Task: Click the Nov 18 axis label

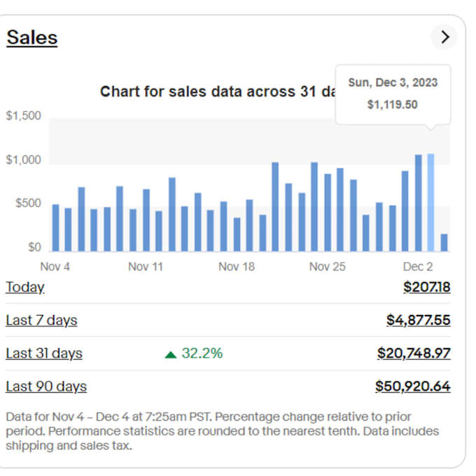Action: point(237,267)
